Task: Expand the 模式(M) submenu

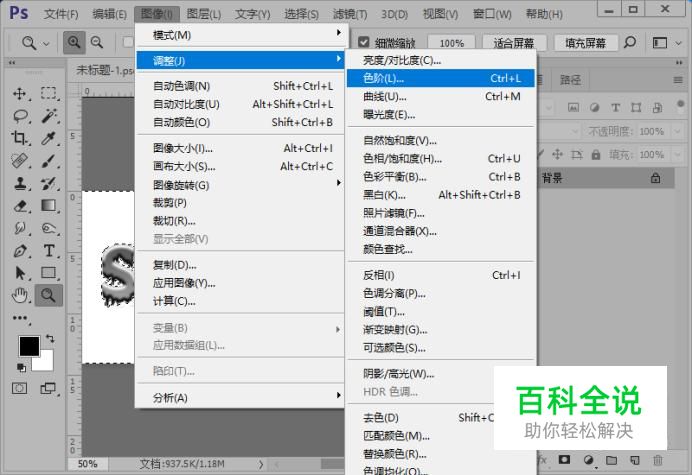Action: (x=242, y=35)
